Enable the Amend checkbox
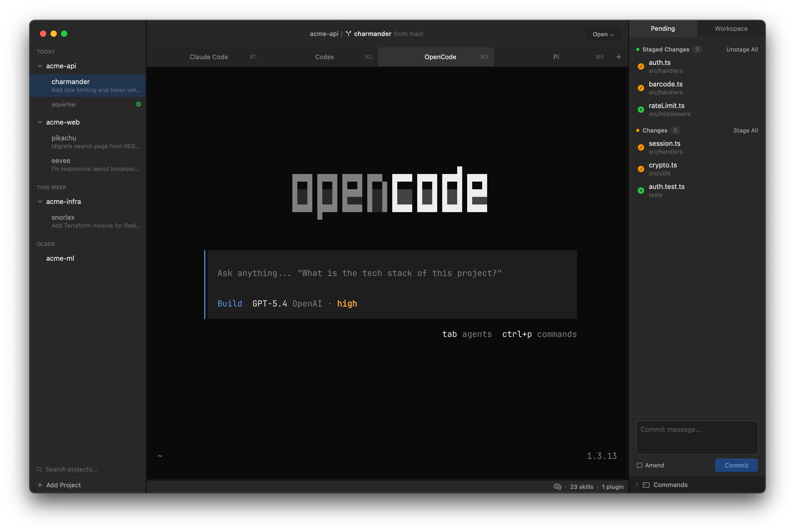This screenshot has height=532, width=795. [640, 465]
